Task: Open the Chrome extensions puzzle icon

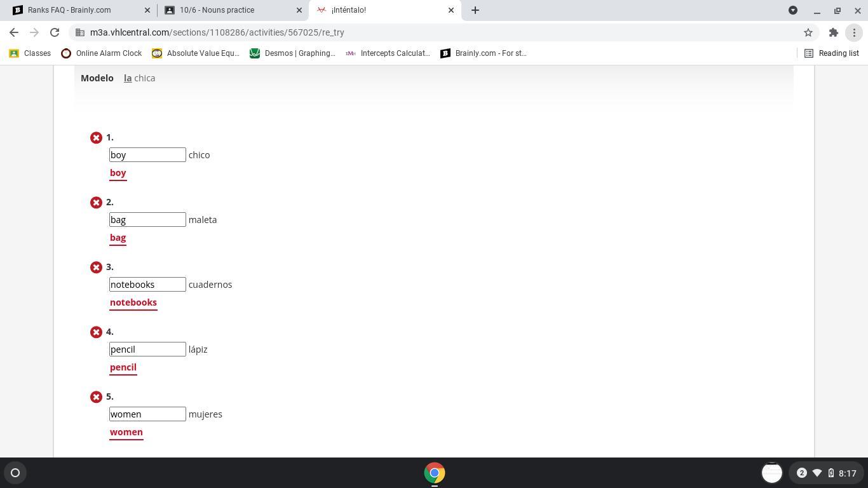Action: (834, 32)
